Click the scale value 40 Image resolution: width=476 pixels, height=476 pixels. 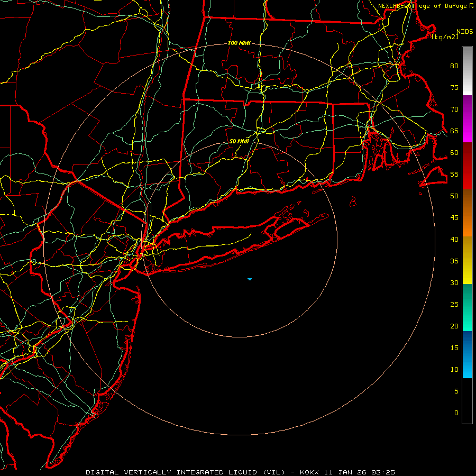[454, 240]
